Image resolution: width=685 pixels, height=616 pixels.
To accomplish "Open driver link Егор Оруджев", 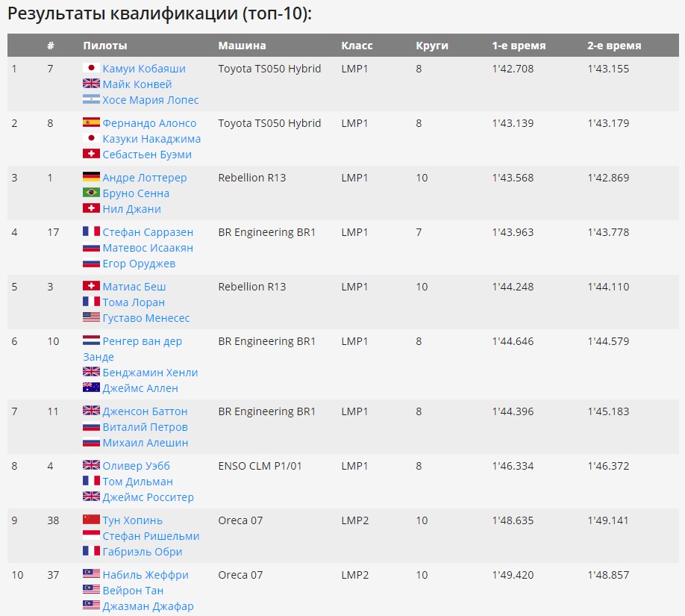I will click(139, 264).
